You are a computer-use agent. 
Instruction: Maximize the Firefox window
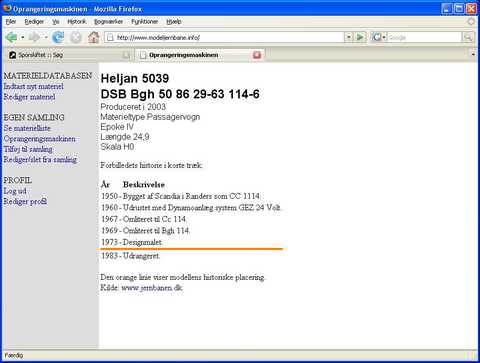point(459,9)
